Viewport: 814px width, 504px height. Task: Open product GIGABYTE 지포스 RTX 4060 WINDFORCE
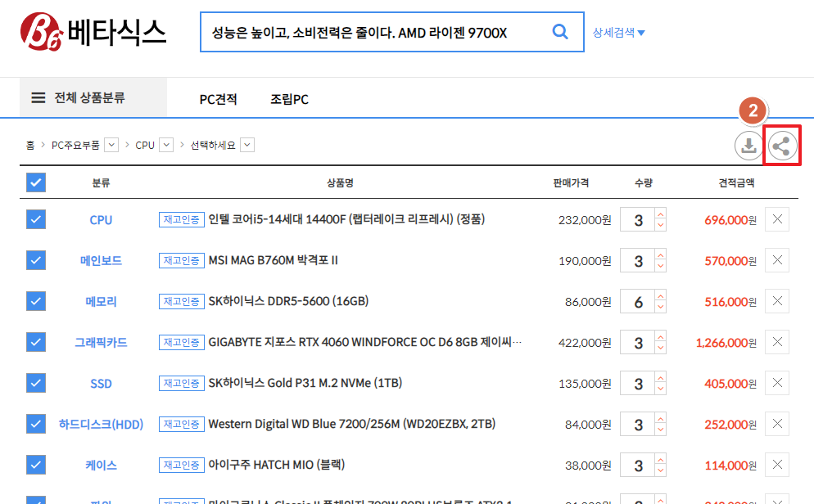coord(364,342)
